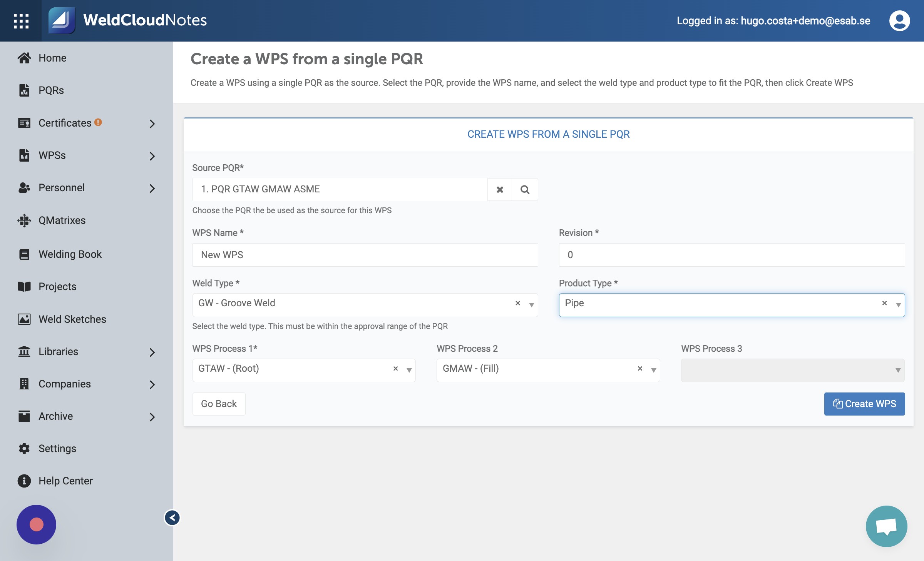Click the WPS Name input field

(365, 255)
